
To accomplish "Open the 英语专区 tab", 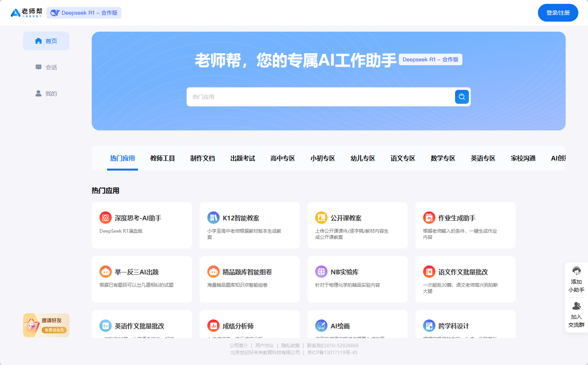I will [483, 158].
